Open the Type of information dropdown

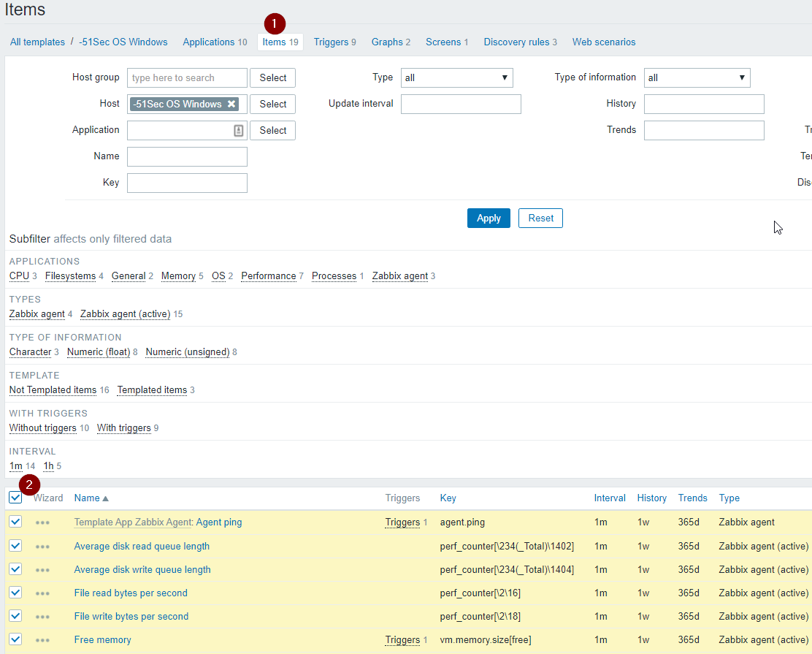(697, 77)
